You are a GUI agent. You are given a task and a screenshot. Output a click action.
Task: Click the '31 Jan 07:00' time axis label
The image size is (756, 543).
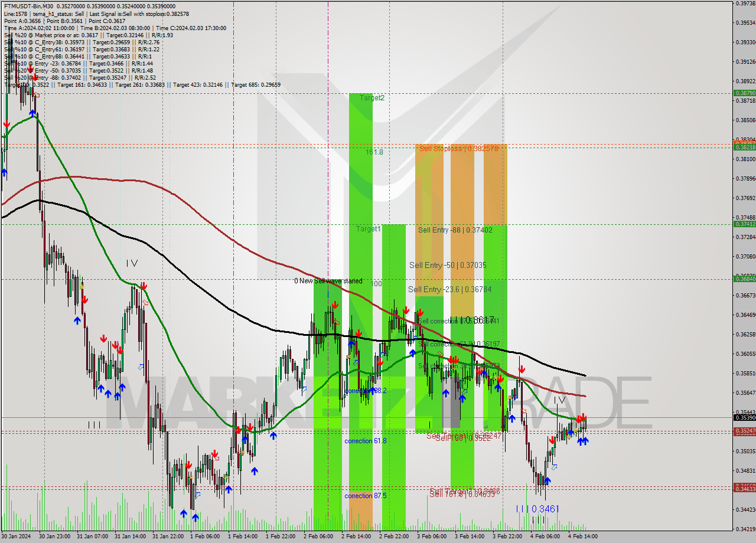point(92,537)
